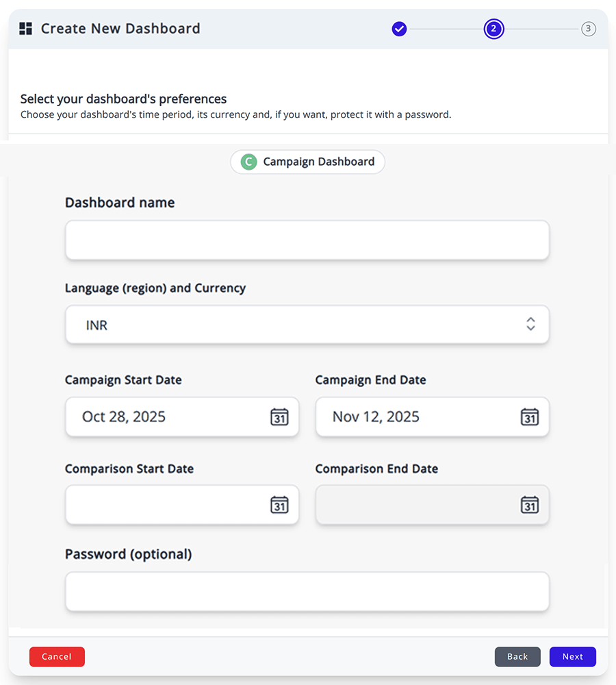Click the dashboard grid icon in the header
This screenshot has width=616, height=685.
[26, 28]
